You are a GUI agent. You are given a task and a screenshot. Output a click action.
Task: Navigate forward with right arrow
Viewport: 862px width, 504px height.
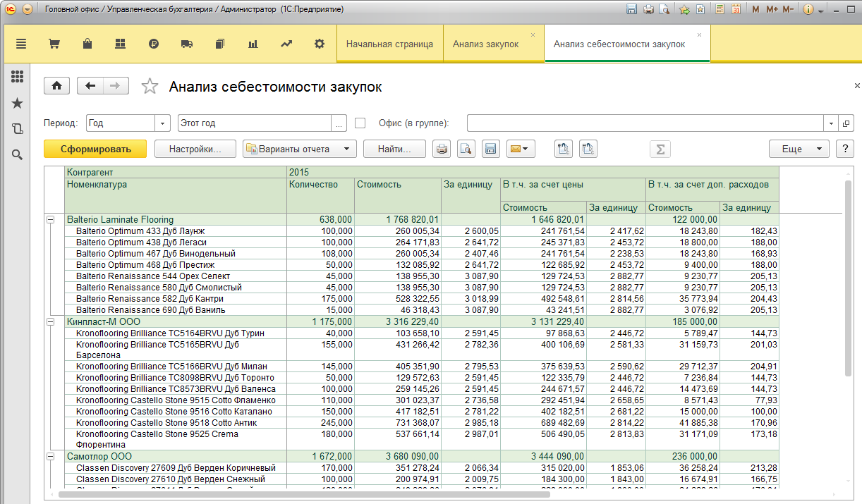[x=116, y=86]
